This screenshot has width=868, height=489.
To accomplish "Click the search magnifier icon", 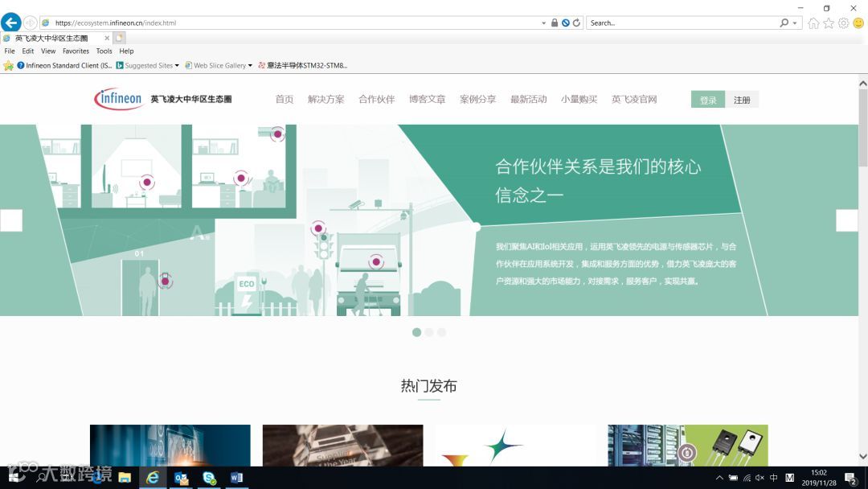I will coord(784,23).
